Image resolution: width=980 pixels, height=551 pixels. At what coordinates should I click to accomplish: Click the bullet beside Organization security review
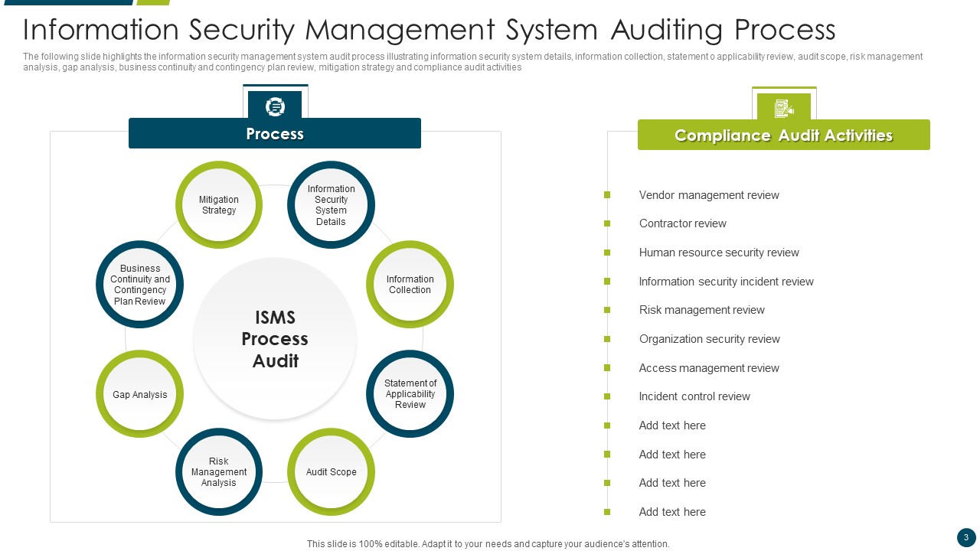(x=607, y=339)
